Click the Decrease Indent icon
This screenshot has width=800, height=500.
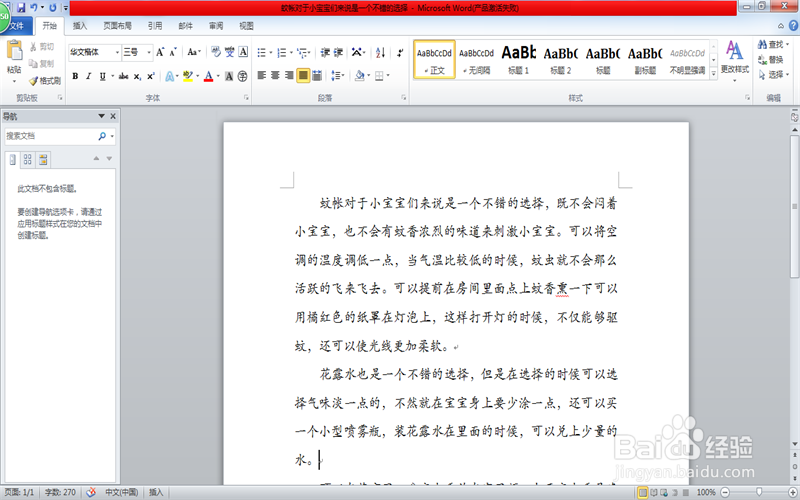(325, 52)
